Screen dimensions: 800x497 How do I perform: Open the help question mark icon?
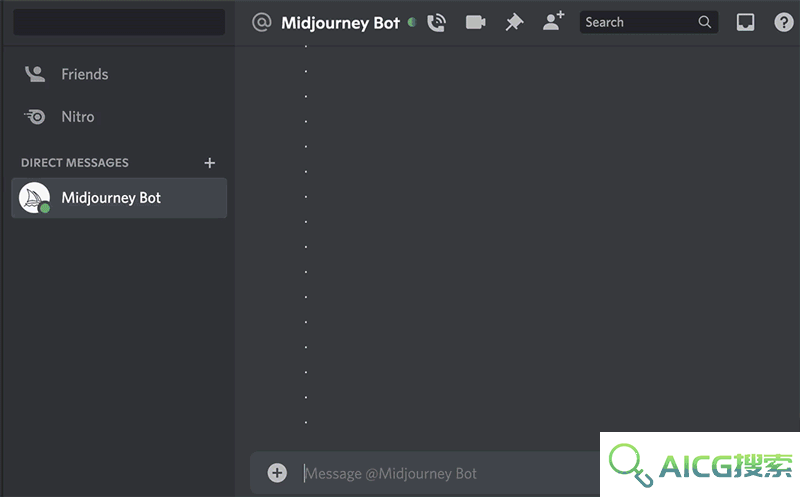click(784, 22)
